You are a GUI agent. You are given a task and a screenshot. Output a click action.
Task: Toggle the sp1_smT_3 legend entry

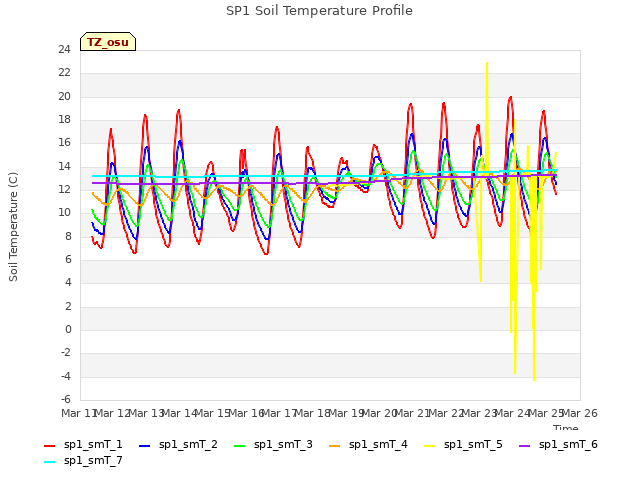tap(273, 445)
